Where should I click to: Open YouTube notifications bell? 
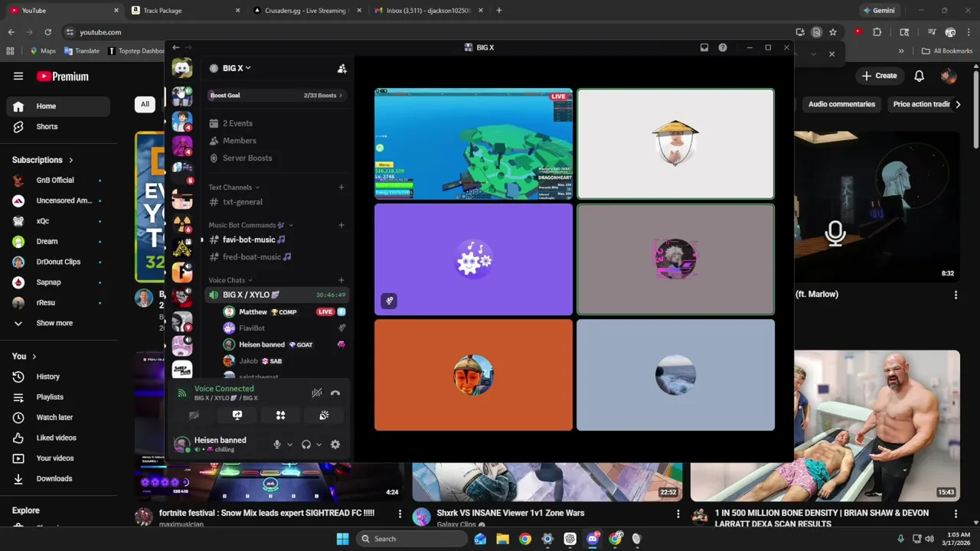point(919,76)
